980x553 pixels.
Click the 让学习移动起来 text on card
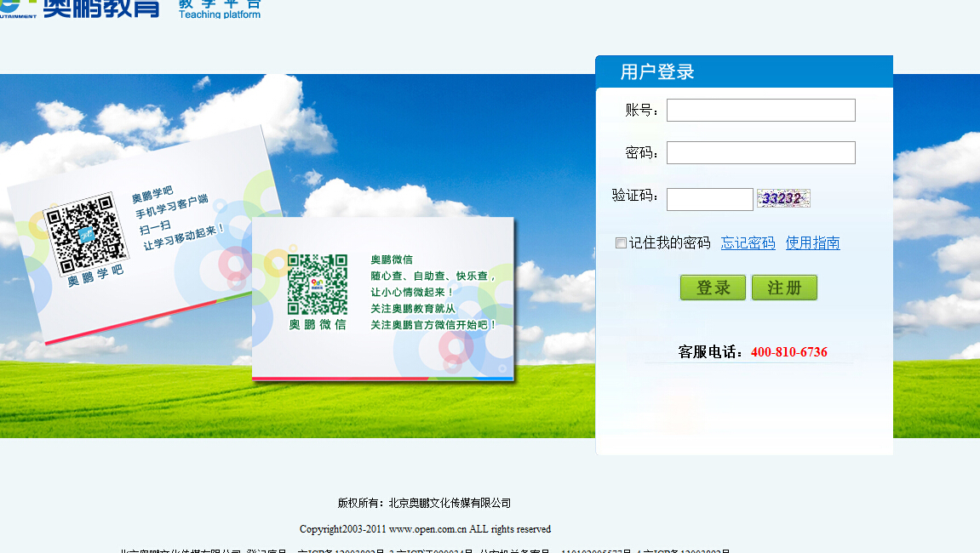[184, 237]
